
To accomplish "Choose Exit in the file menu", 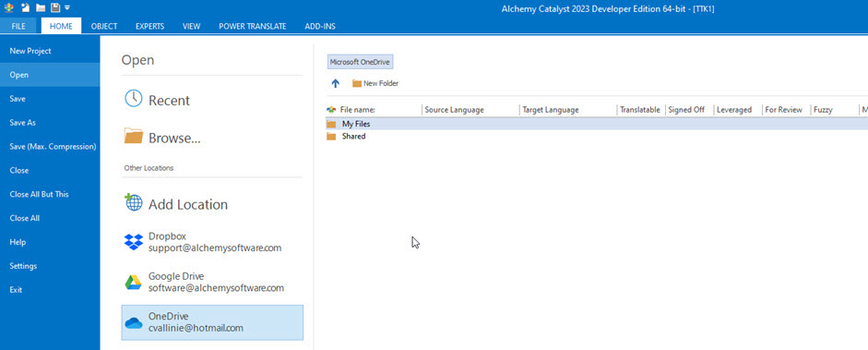I will pyautogui.click(x=50, y=290).
